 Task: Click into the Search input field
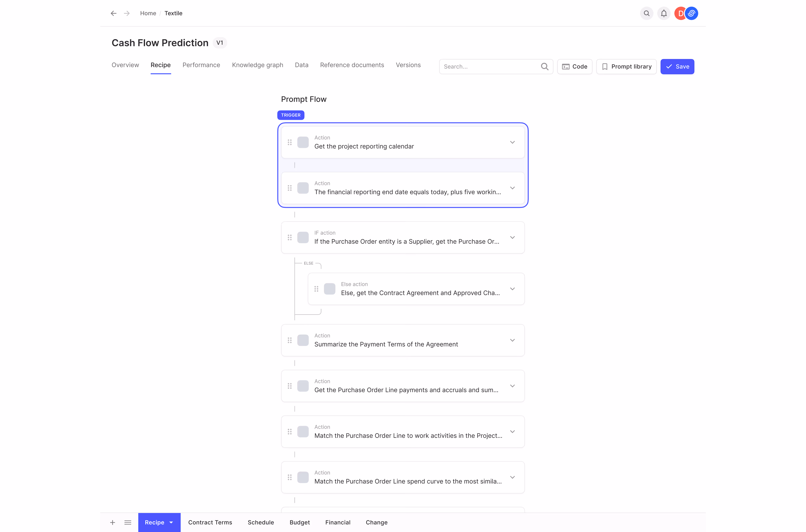click(x=489, y=66)
